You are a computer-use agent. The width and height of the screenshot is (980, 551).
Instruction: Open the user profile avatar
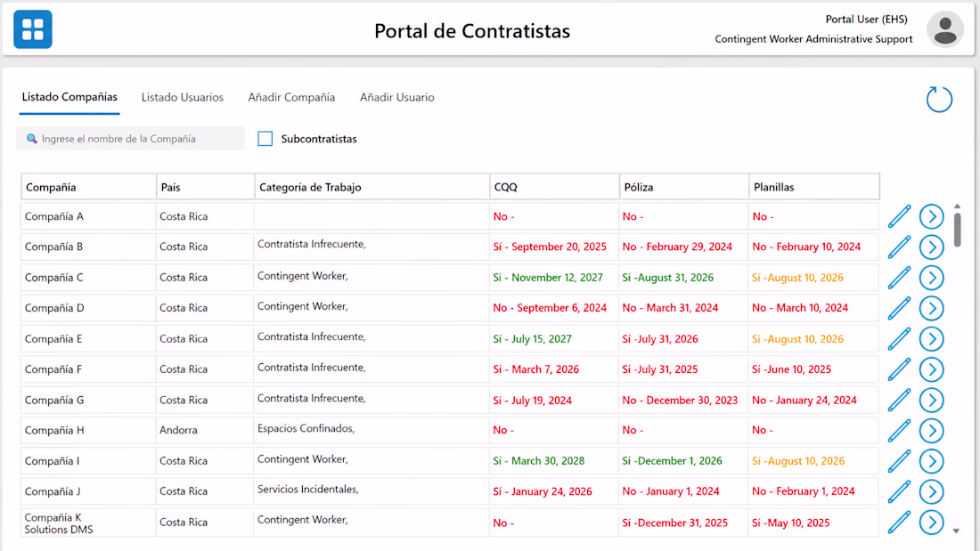click(x=945, y=29)
